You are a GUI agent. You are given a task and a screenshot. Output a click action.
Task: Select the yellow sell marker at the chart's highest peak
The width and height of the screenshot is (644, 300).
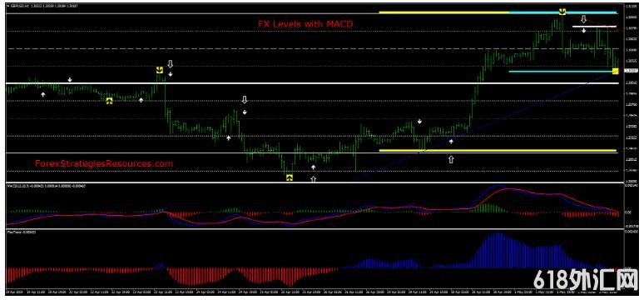562,12
